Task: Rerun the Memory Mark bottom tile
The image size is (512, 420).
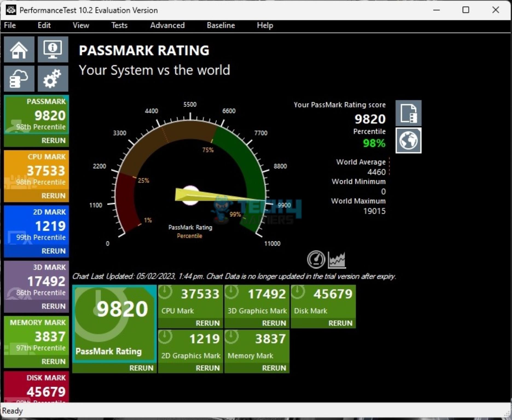Action: [274, 368]
